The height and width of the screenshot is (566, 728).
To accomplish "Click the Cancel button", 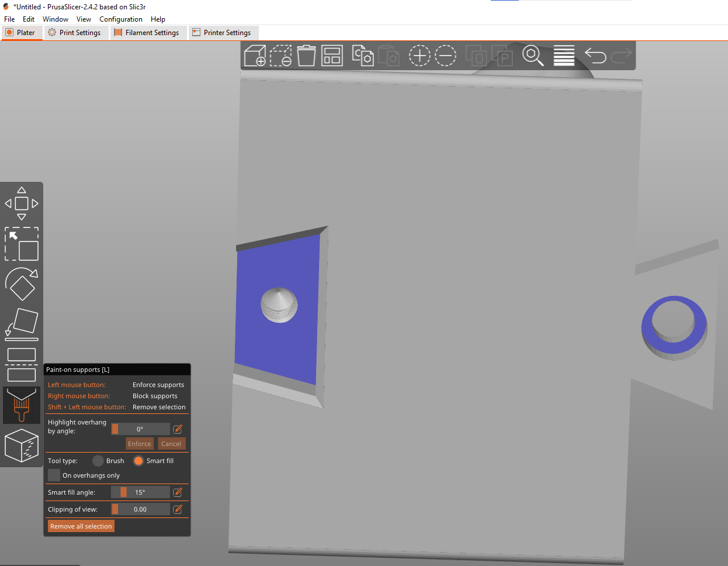I will 171,444.
